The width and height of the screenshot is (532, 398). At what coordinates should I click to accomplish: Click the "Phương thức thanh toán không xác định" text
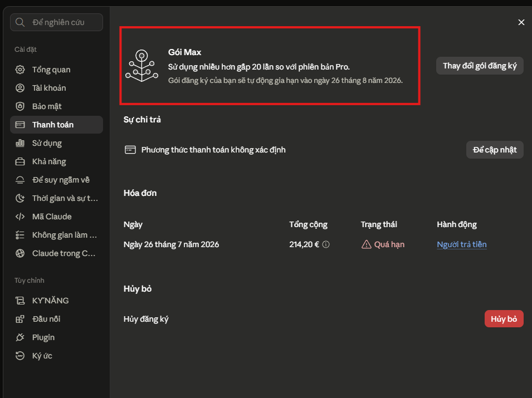point(213,150)
